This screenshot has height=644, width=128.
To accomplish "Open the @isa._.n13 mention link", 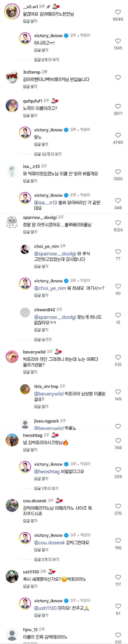I will (46, 203).
